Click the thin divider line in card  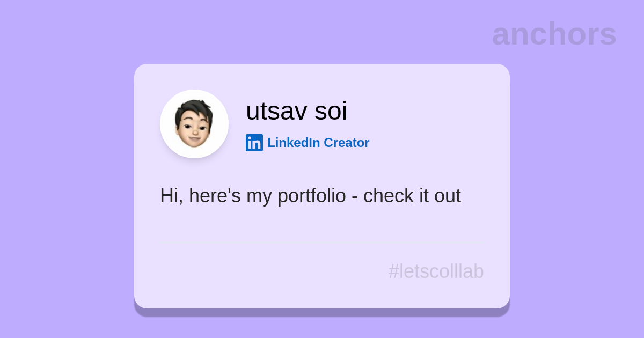click(x=322, y=243)
